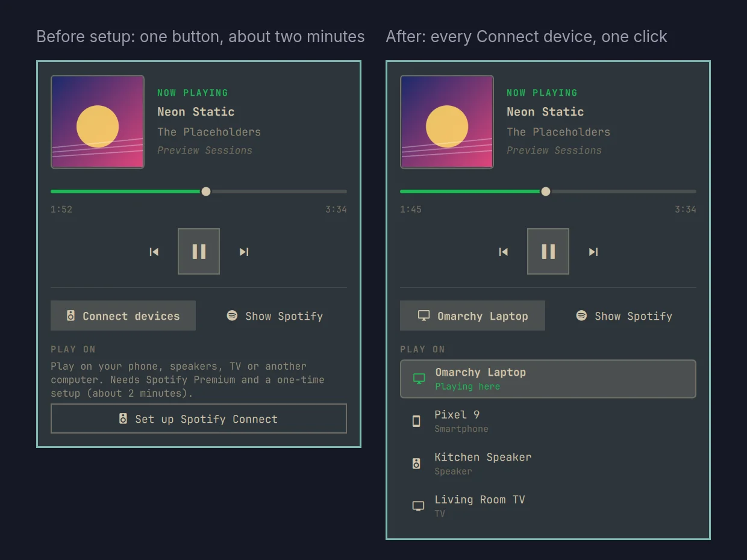Click the Spotify Premium setup description text
This screenshot has width=747, height=560.
[187, 380]
